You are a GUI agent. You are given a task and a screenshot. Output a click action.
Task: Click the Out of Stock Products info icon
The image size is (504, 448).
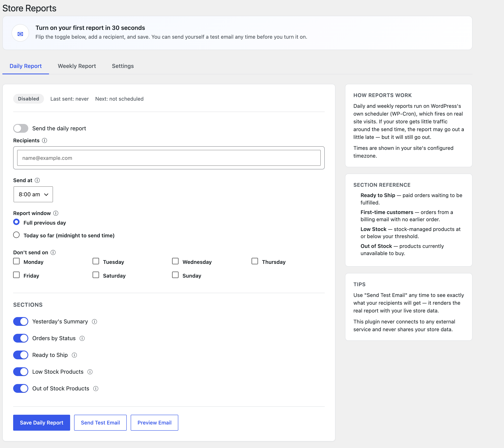(x=96, y=389)
